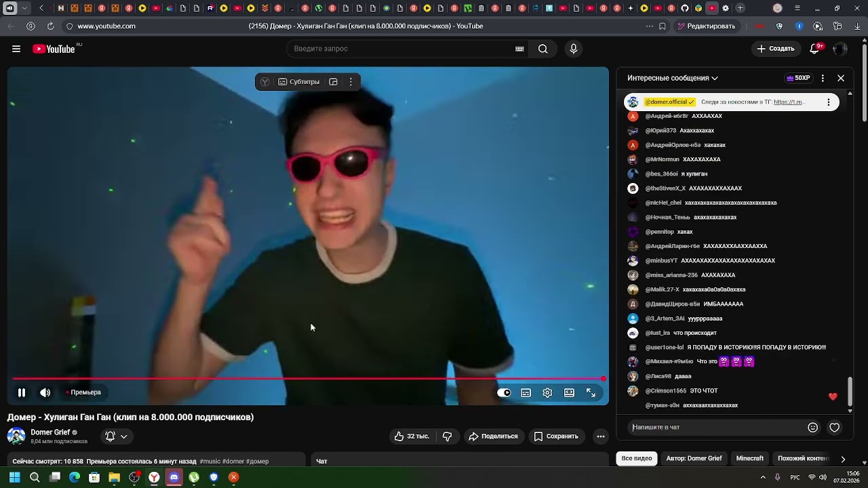Viewport: 868px width, 488px height.
Task: Dislike the video
Action: [447, 436]
